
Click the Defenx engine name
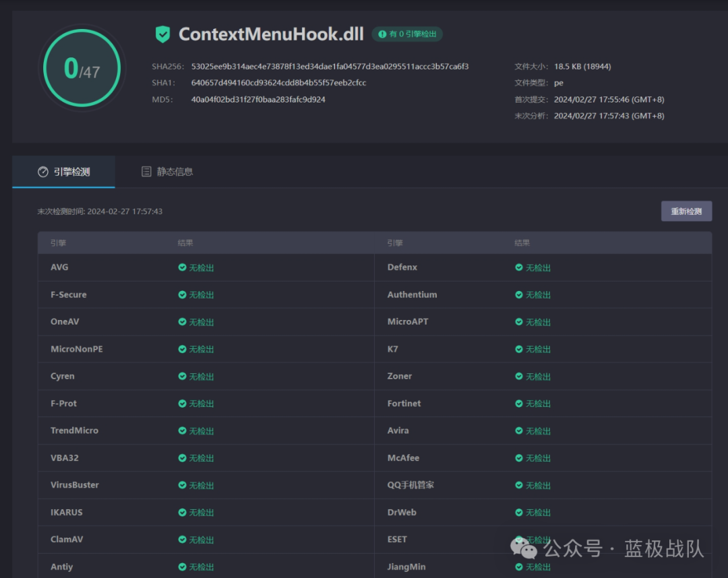402,267
